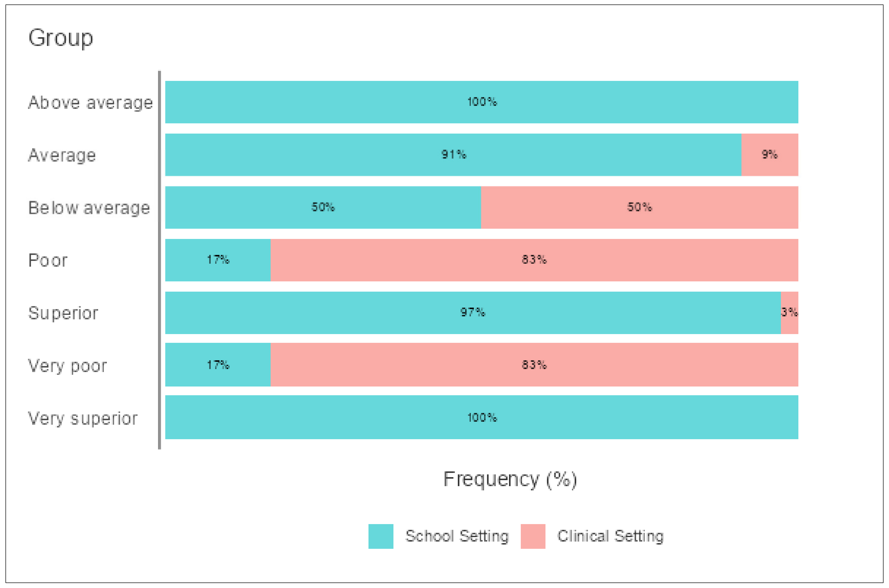889x588 pixels.
Task: Click the Average 91% school segment
Action: coord(453,155)
